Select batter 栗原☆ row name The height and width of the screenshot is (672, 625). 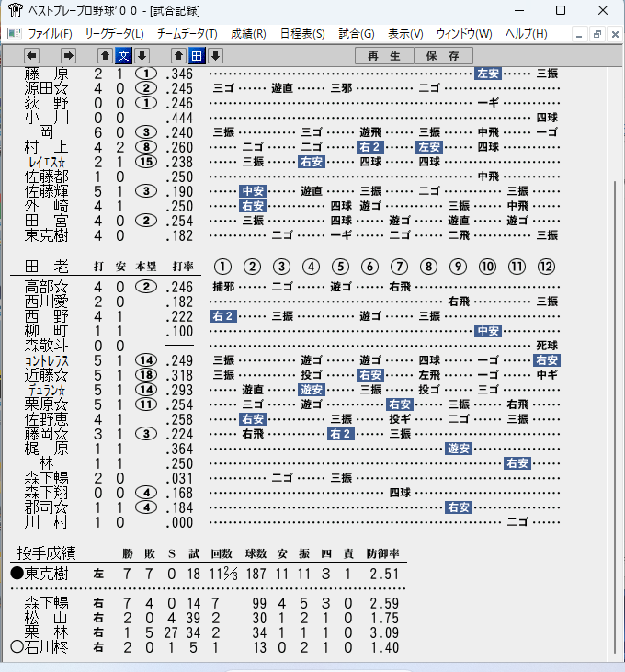point(46,404)
